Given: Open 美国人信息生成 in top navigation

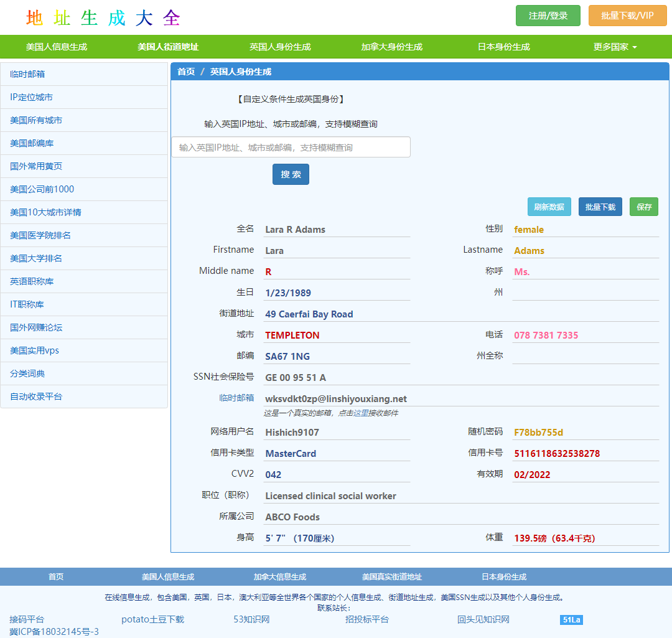Looking at the screenshot, I should coord(57,47).
